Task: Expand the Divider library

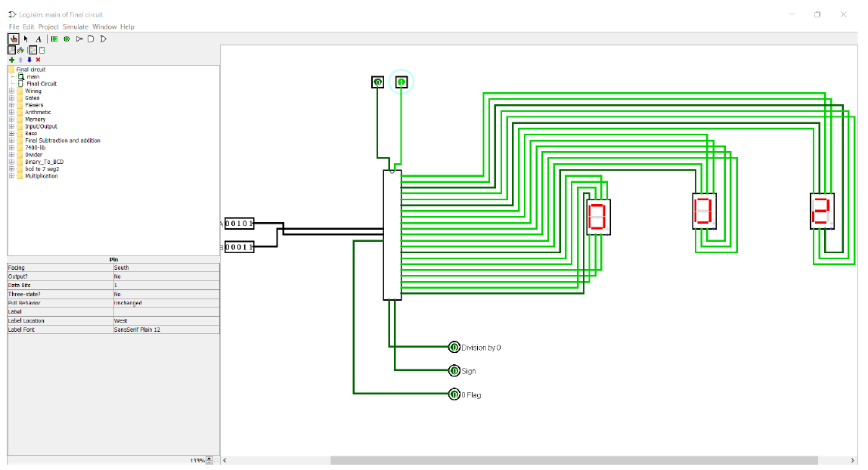Action: pyautogui.click(x=11, y=155)
